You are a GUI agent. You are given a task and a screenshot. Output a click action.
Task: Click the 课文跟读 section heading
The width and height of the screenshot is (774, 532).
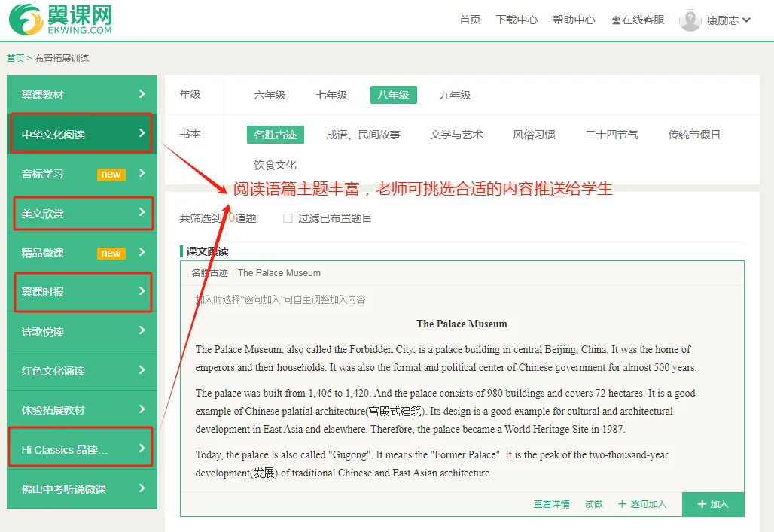tap(207, 251)
